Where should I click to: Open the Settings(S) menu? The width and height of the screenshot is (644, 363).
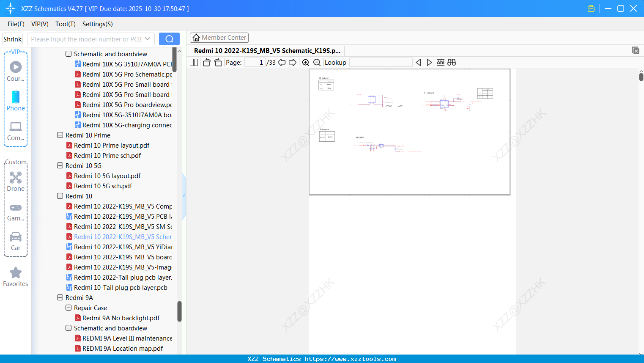pos(98,24)
